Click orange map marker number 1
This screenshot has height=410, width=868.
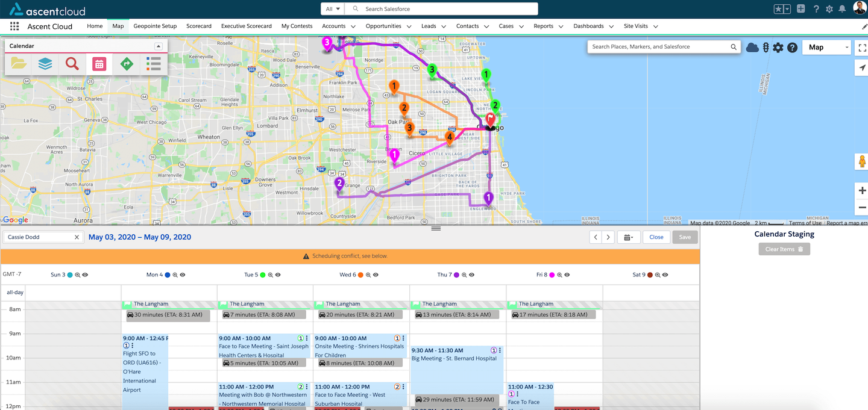pos(394,88)
